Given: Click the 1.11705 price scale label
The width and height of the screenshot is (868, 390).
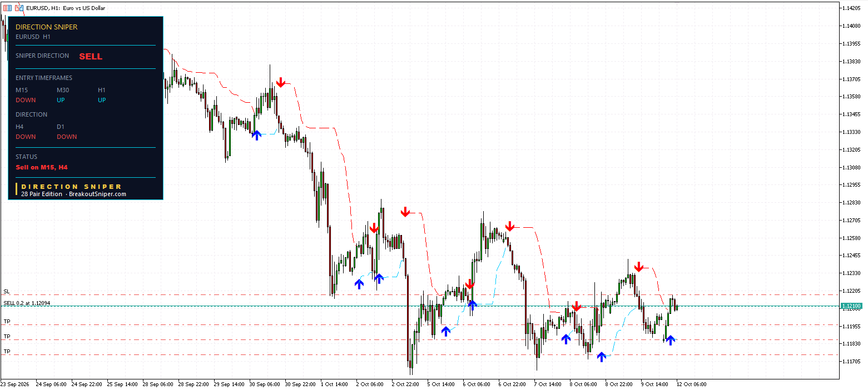Looking at the screenshot, I should (852, 362).
